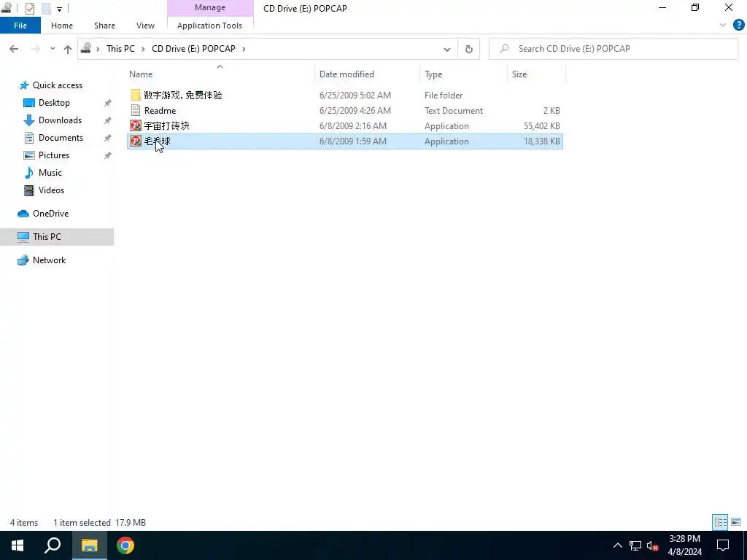747x560 pixels.
Task: Click This PC in the address bar
Action: click(x=120, y=49)
